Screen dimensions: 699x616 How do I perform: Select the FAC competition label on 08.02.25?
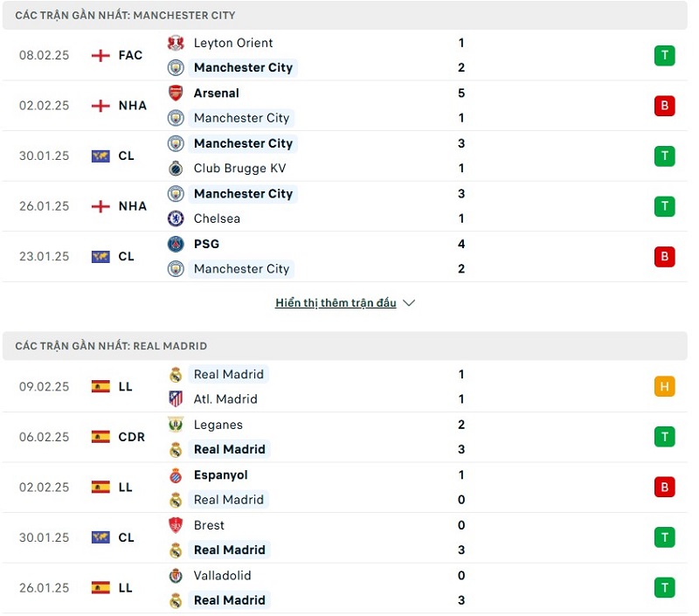pyautogui.click(x=130, y=55)
